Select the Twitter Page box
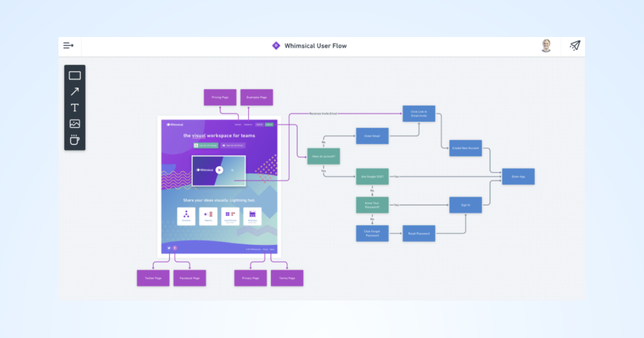 tap(153, 278)
